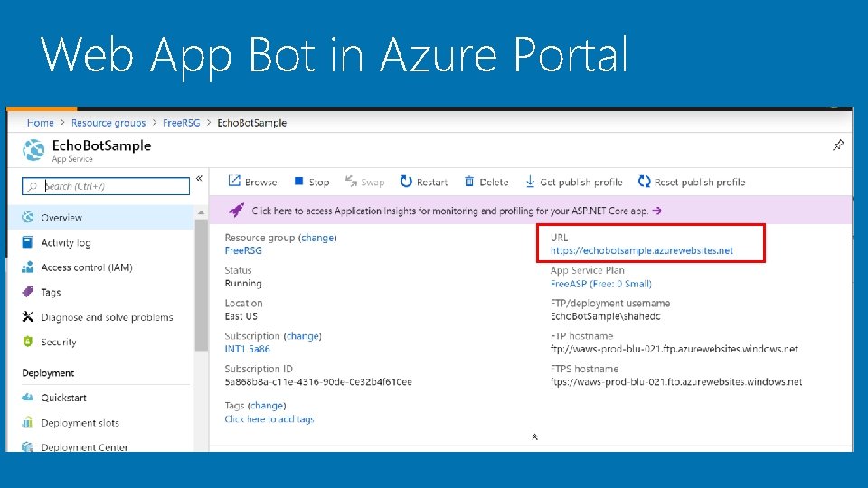Pin the EchoBotSample blade

(x=838, y=145)
